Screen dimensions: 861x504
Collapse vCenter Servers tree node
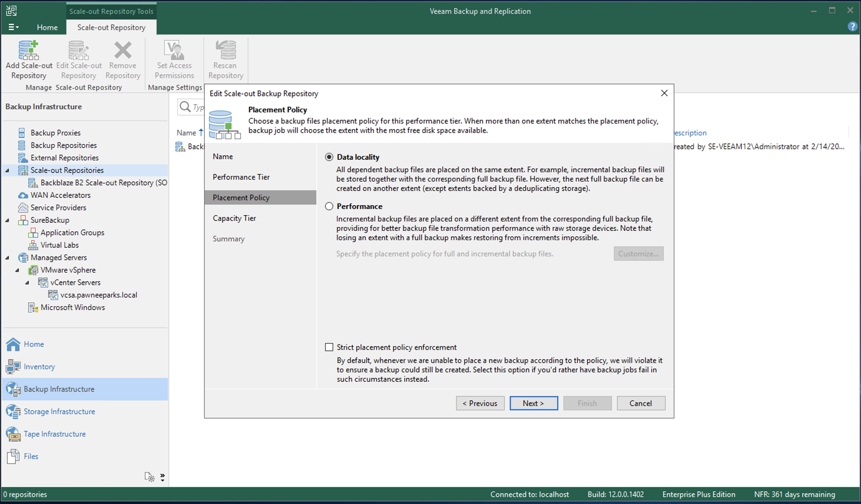27,282
